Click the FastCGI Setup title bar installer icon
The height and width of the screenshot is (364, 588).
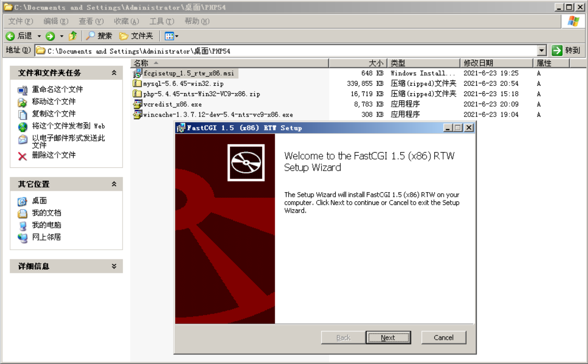181,128
